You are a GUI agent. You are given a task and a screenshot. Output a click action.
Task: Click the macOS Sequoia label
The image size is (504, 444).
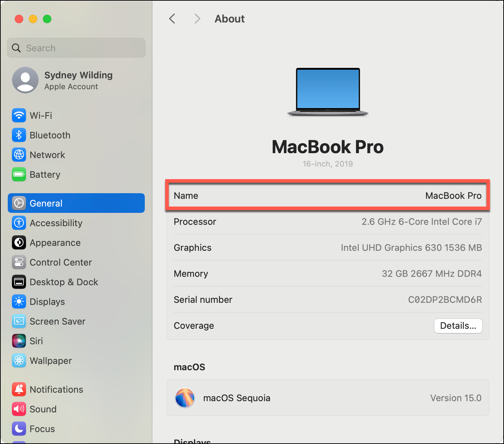pos(237,398)
